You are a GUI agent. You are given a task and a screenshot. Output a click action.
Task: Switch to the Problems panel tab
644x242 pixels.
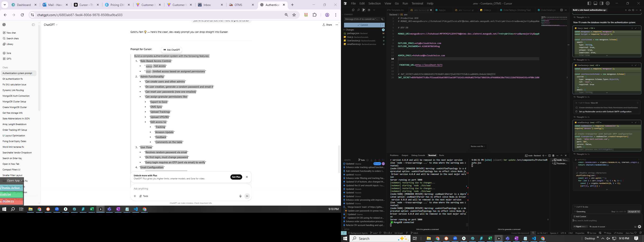click(394, 156)
